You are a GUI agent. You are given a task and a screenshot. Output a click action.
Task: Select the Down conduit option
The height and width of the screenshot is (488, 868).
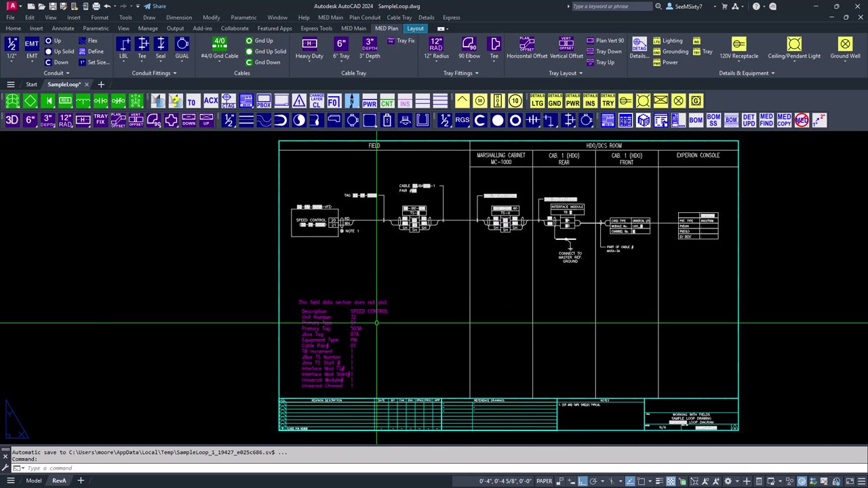click(56, 62)
